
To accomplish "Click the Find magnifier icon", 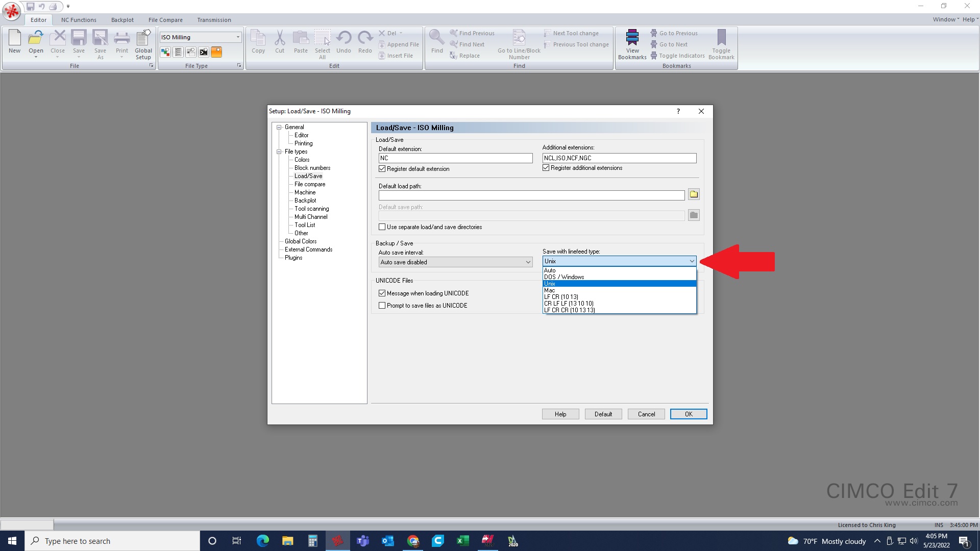I will pyautogui.click(x=437, y=42).
